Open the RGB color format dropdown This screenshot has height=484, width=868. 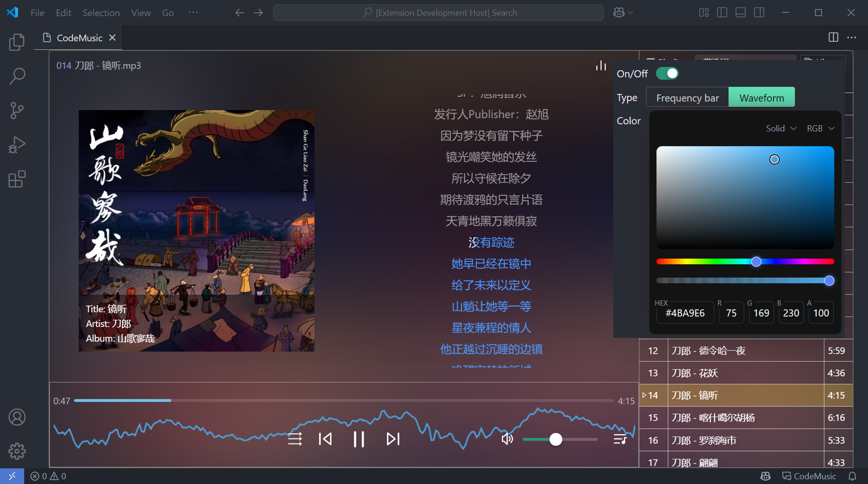820,129
